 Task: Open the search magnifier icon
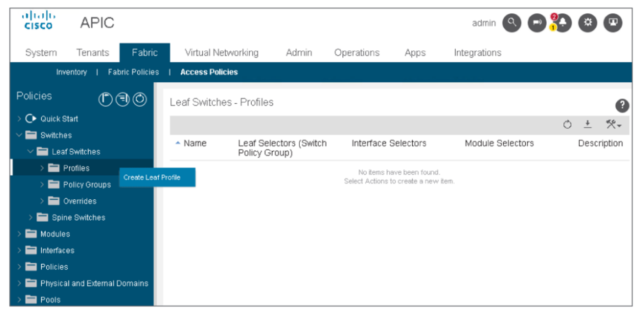pos(512,23)
